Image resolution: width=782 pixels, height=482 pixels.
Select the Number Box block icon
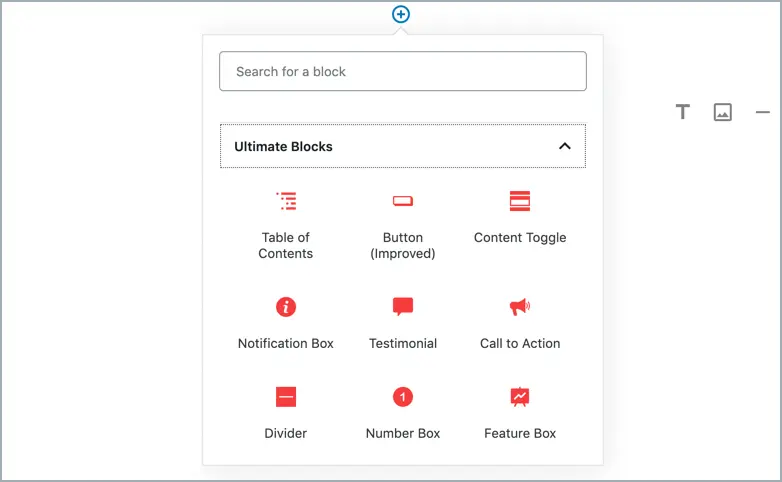403,397
